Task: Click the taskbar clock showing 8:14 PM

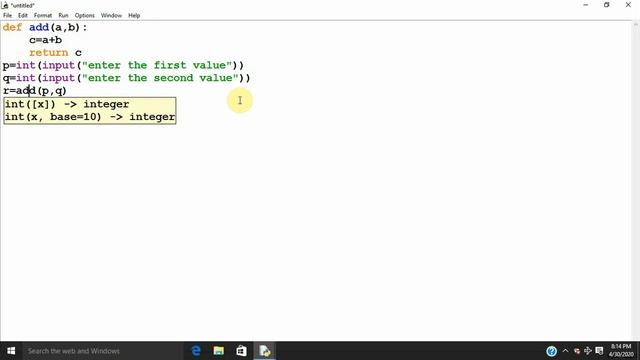Action: point(621,351)
